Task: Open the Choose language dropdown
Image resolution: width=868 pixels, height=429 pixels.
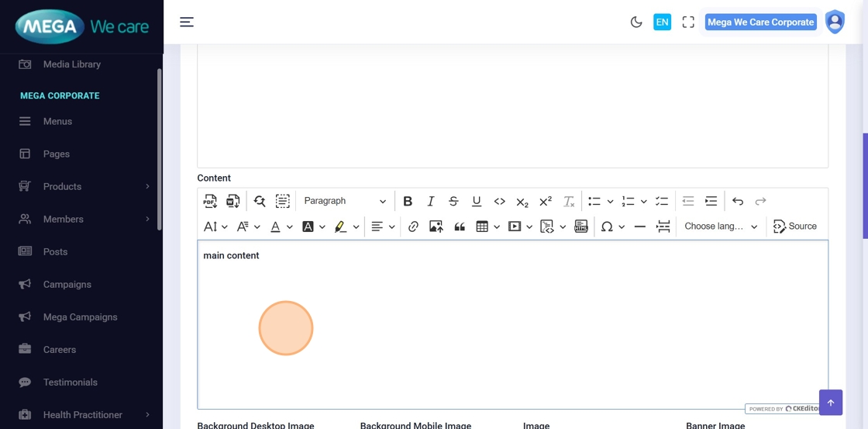Action: point(720,227)
